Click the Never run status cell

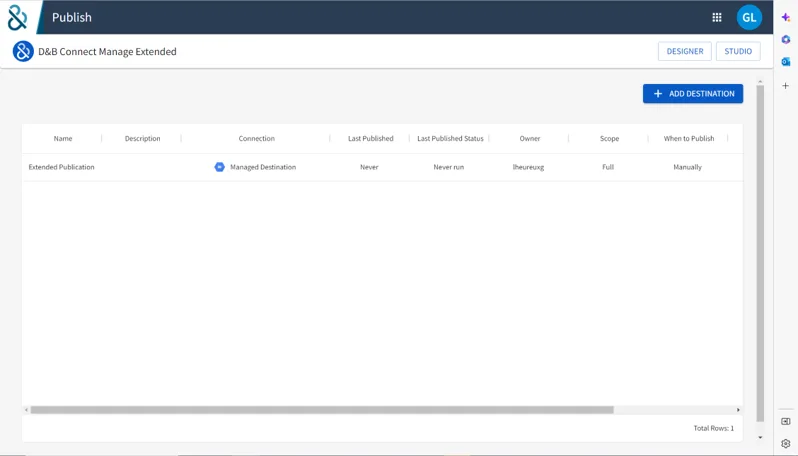[x=448, y=167]
